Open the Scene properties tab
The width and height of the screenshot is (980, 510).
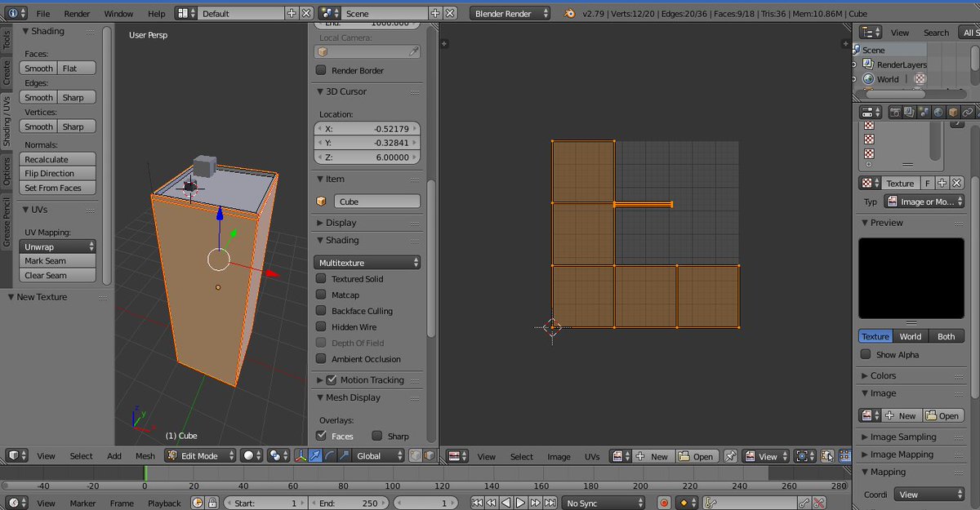924,112
